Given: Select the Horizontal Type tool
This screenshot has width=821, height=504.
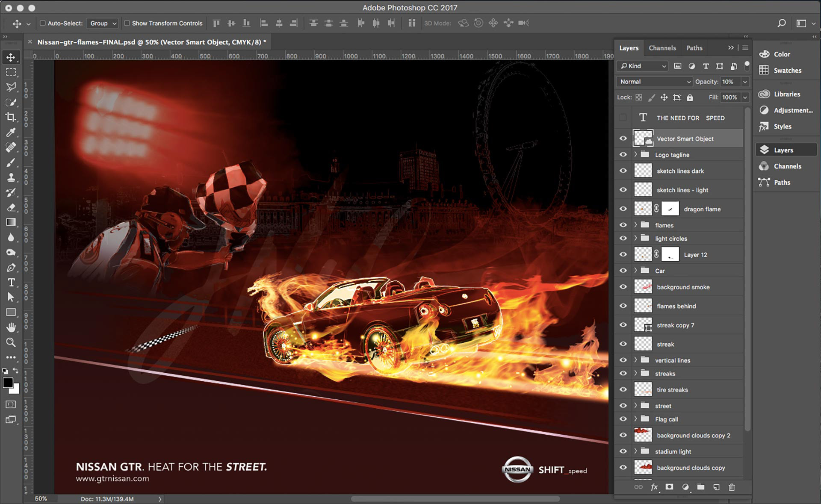Looking at the screenshot, I should coord(11,283).
